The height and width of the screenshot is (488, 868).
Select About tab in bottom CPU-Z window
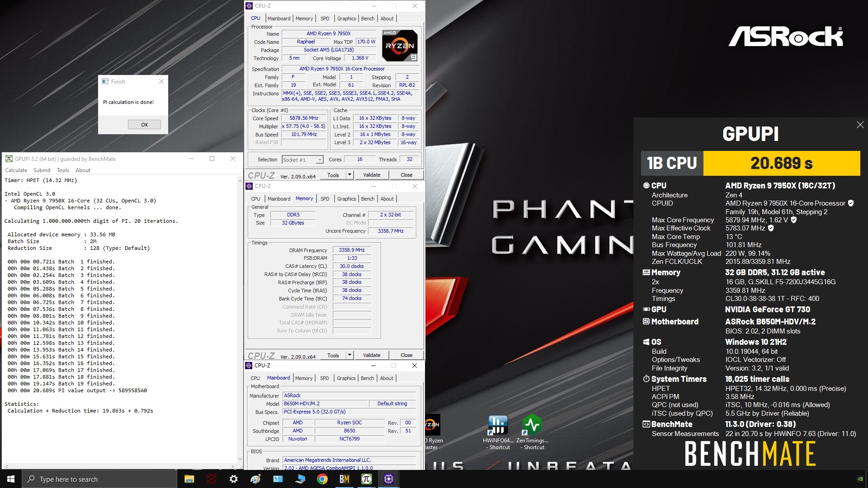[x=386, y=378]
